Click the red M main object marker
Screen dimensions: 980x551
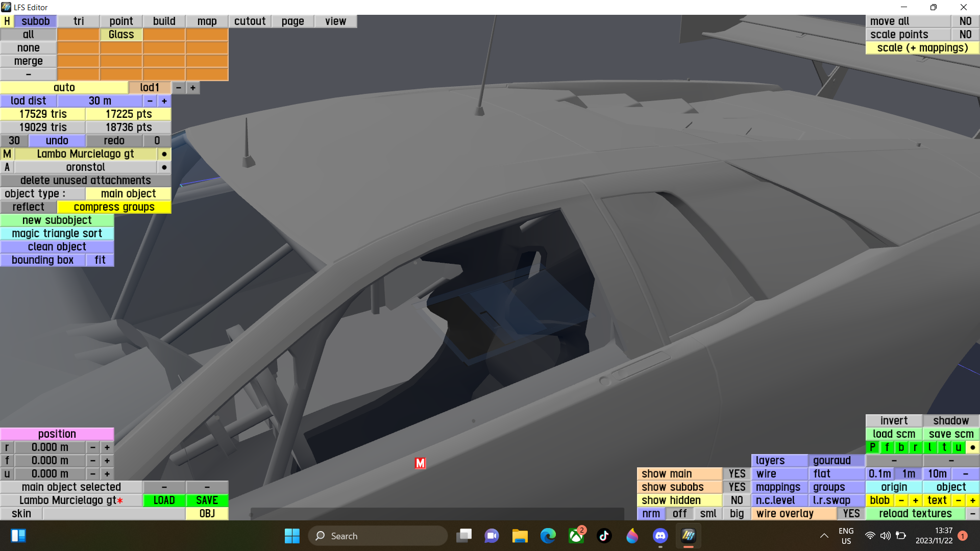pos(420,463)
